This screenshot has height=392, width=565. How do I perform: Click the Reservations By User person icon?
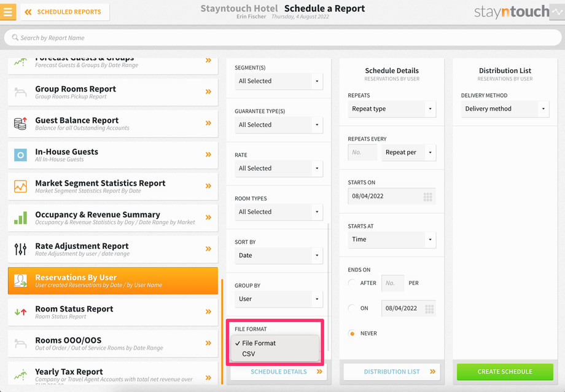pyautogui.click(x=20, y=281)
